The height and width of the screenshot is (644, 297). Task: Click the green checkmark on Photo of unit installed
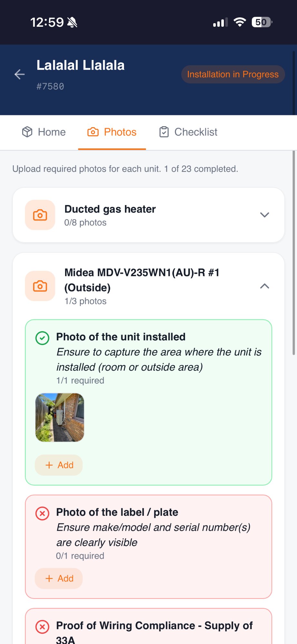pyautogui.click(x=42, y=338)
